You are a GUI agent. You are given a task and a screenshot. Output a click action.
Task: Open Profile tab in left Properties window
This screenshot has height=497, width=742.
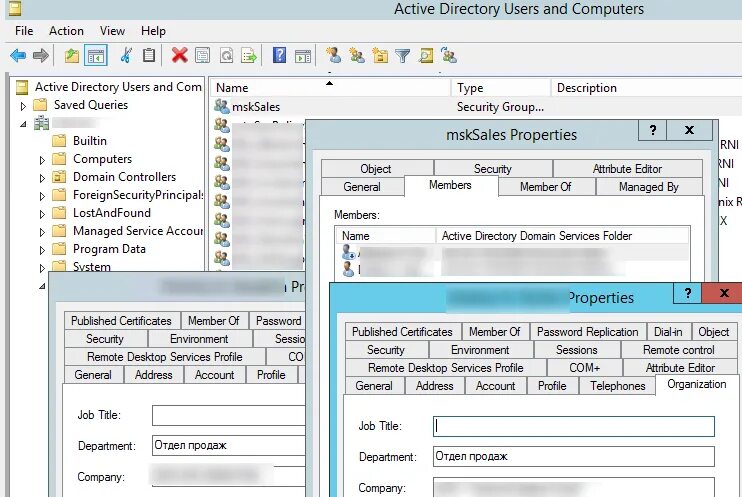[271, 375]
